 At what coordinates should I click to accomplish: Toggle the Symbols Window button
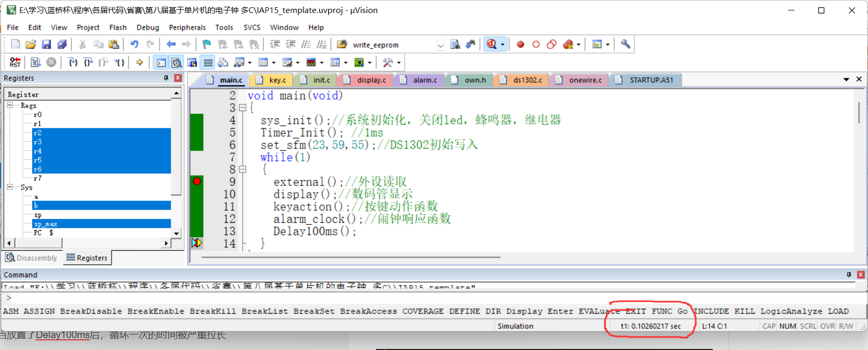[x=192, y=63]
